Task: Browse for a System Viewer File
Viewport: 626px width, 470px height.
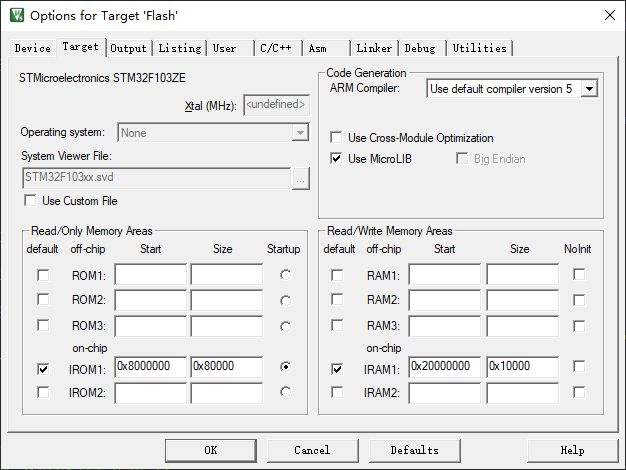Action: tap(301, 178)
